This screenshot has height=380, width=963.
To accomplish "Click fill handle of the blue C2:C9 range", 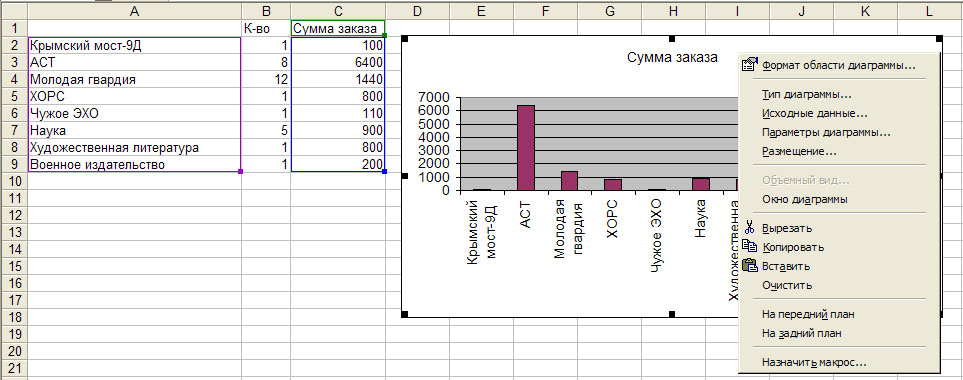I will pos(384,172).
